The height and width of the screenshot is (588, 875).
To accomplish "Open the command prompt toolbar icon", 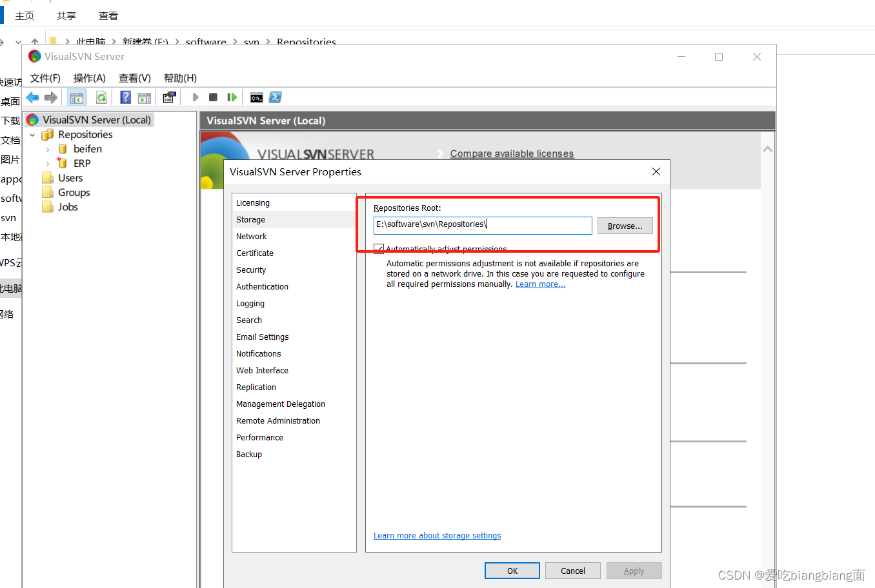I will (256, 97).
